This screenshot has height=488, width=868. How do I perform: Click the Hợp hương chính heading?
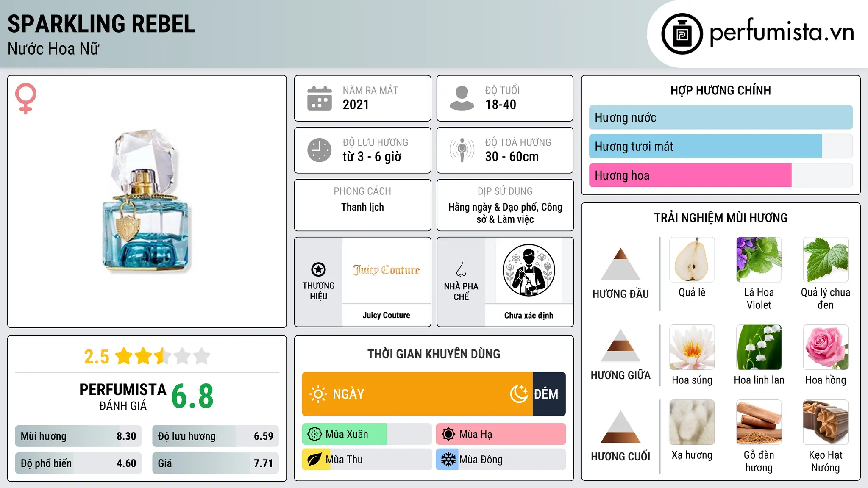point(721,90)
